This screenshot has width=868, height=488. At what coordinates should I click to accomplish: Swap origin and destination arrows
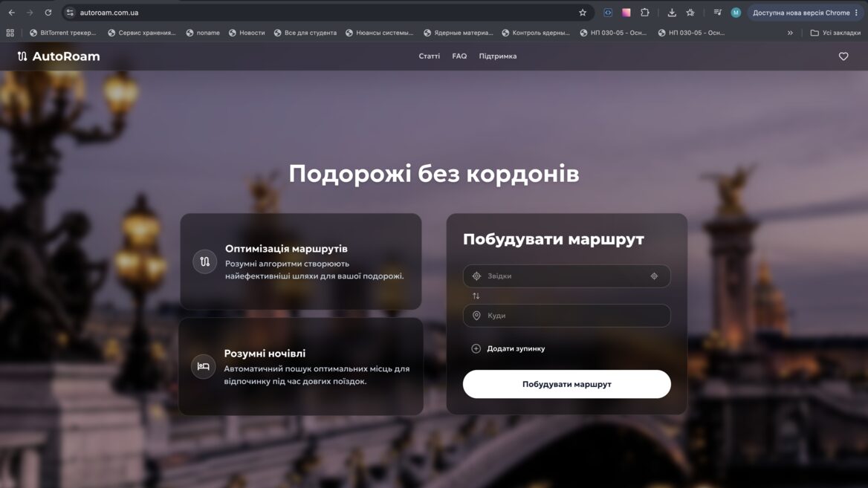tap(476, 296)
